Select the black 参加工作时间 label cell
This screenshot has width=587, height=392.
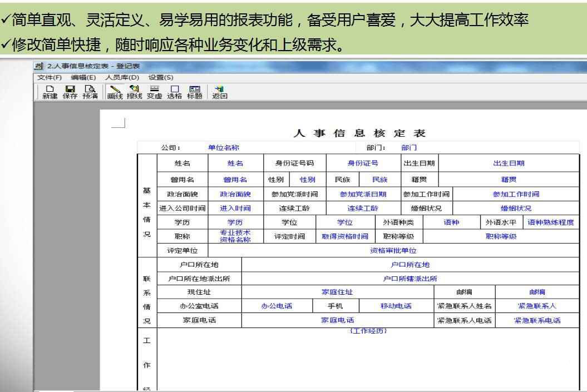click(x=426, y=194)
